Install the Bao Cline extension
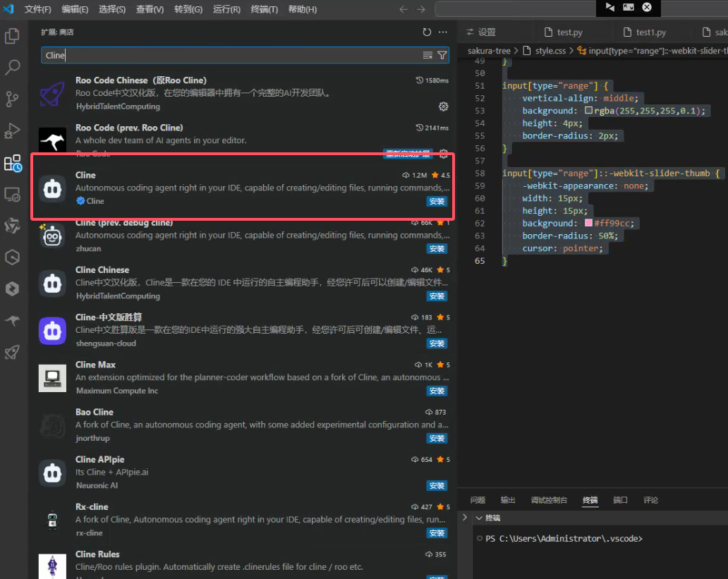The width and height of the screenshot is (728, 579). (437, 438)
